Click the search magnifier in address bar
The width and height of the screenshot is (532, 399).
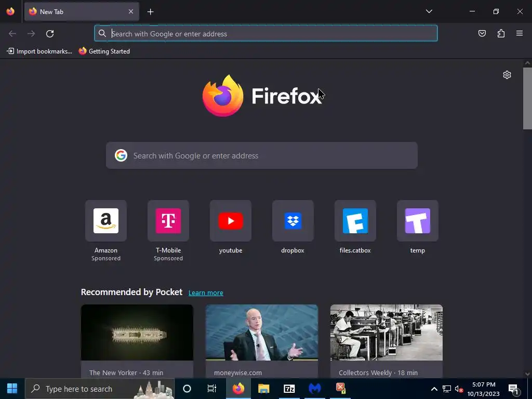click(x=102, y=33)
